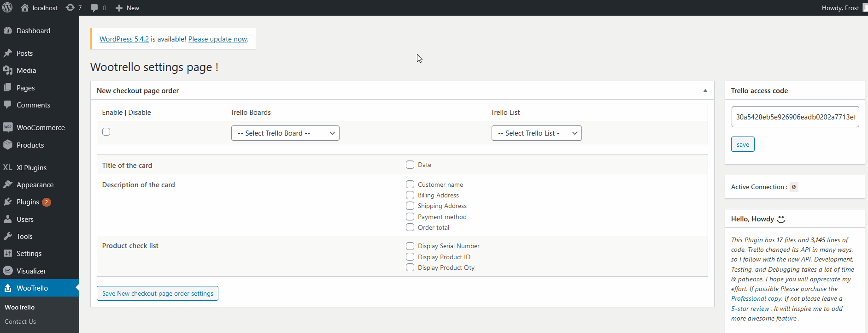Open the comments bubble icon in admin bar

click(94, 8)
